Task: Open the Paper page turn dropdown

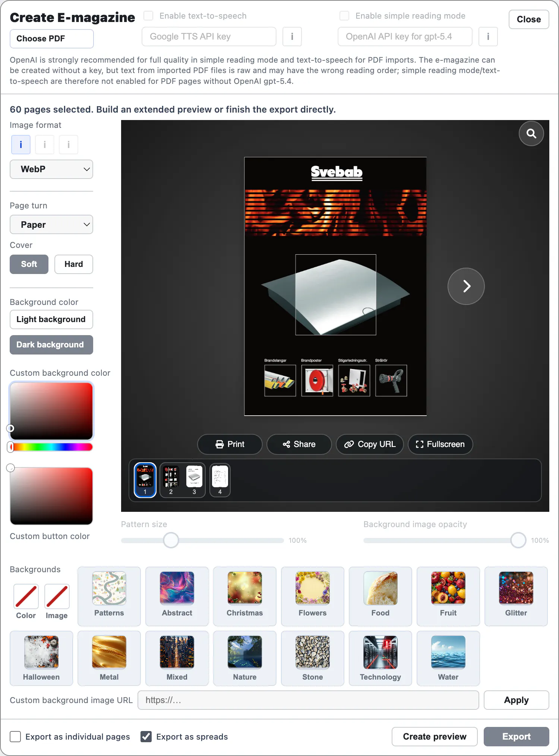Action: 51,224
